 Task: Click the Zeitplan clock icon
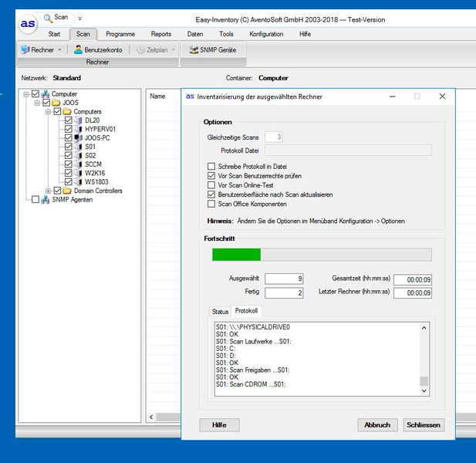(x=140, y=50)
